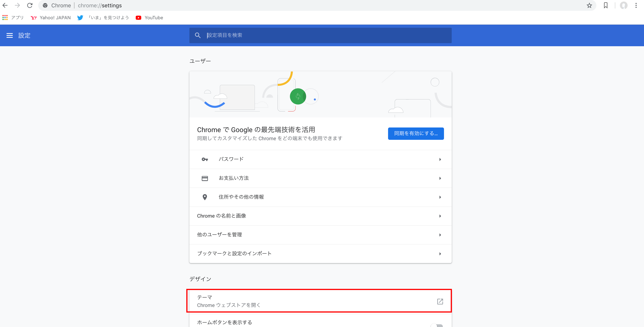Open the Twitter 「いま」を見つけよう bookmark
This screenshot has width=644, height=327.
coord(103,18)
